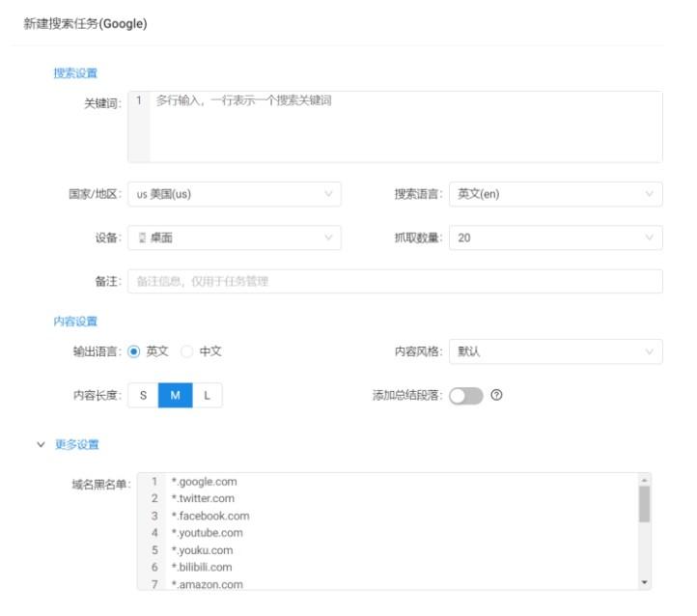Click the *.youku.com blacklist line

point(203,550)
